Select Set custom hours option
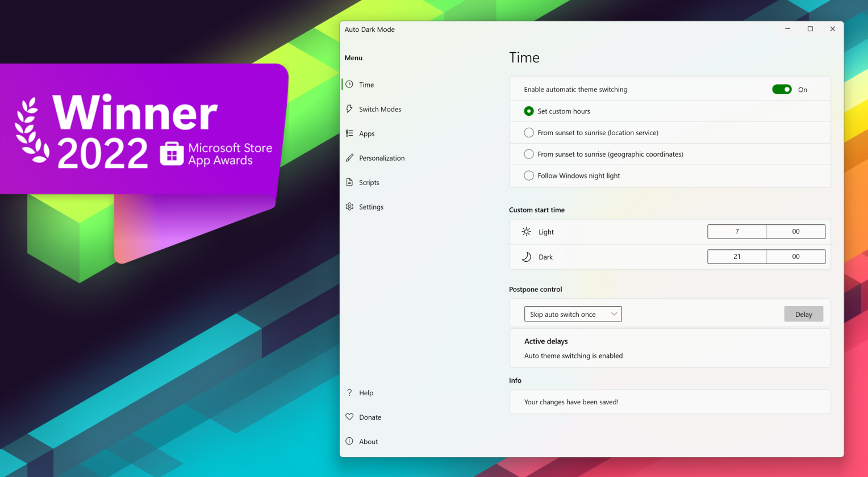868x477 pixels. 528,111
